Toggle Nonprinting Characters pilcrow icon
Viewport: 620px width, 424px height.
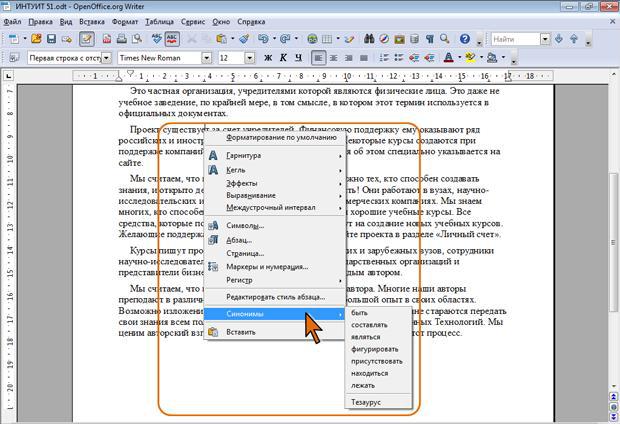(x=429, y=39)
